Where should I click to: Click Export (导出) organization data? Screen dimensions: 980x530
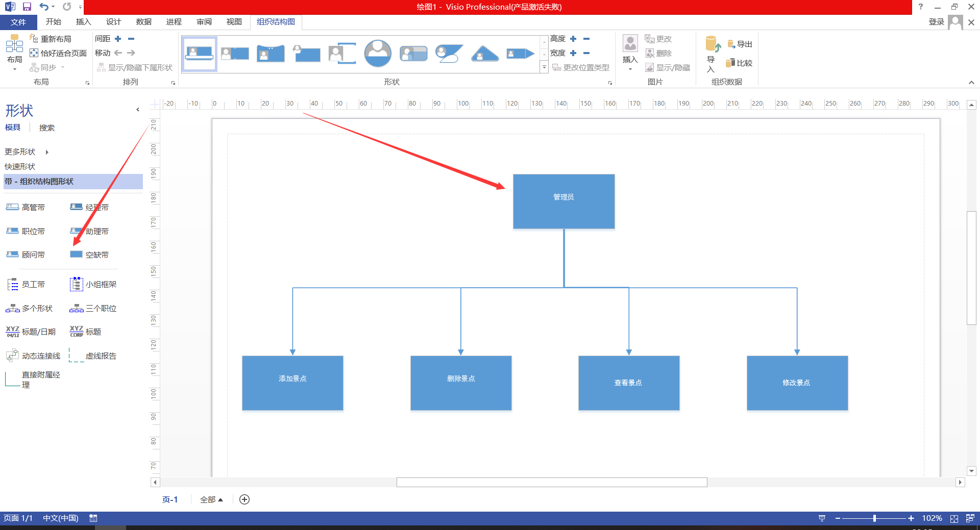coord(740,44)
